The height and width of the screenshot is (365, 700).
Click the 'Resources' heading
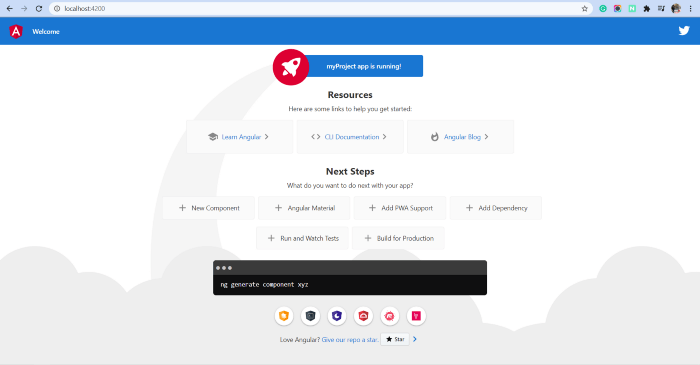click(350, 95)
